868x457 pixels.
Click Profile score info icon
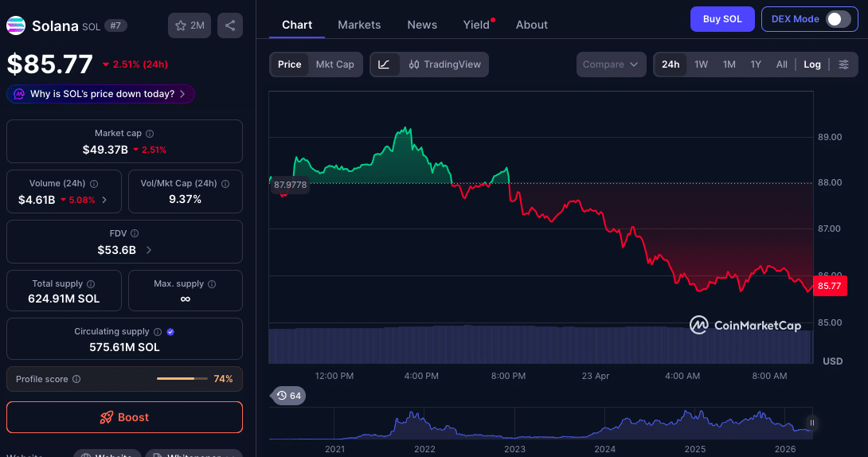tap(76, 379)
